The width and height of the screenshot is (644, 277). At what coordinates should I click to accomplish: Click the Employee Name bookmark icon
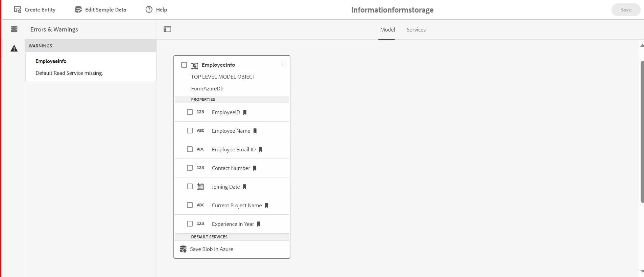coord(255,131)
